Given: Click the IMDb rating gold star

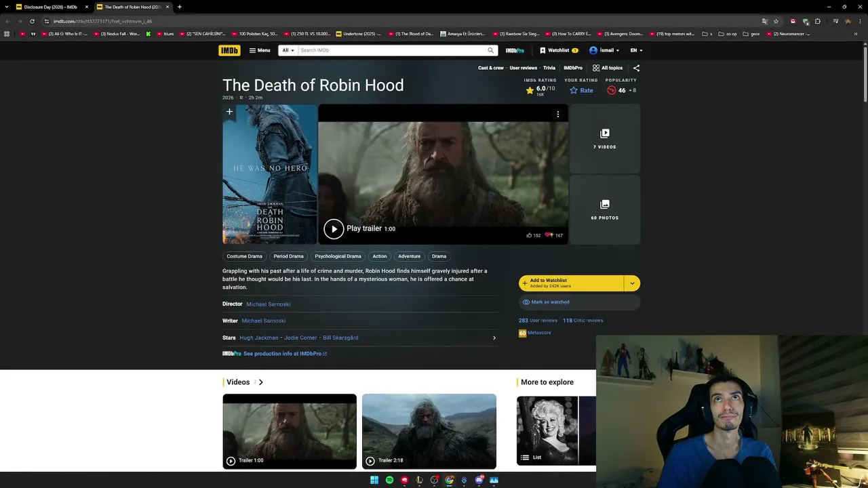Looking at the screenshot, I should 530,90.
